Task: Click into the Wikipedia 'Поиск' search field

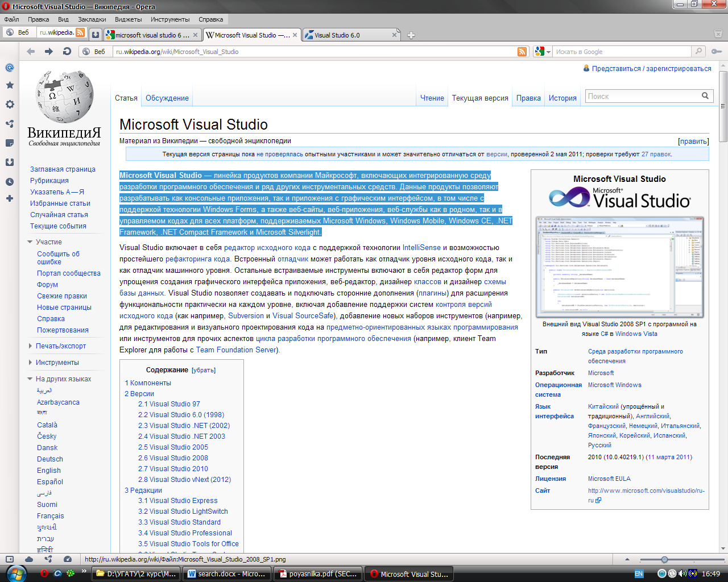Action: tap(642, 96)
